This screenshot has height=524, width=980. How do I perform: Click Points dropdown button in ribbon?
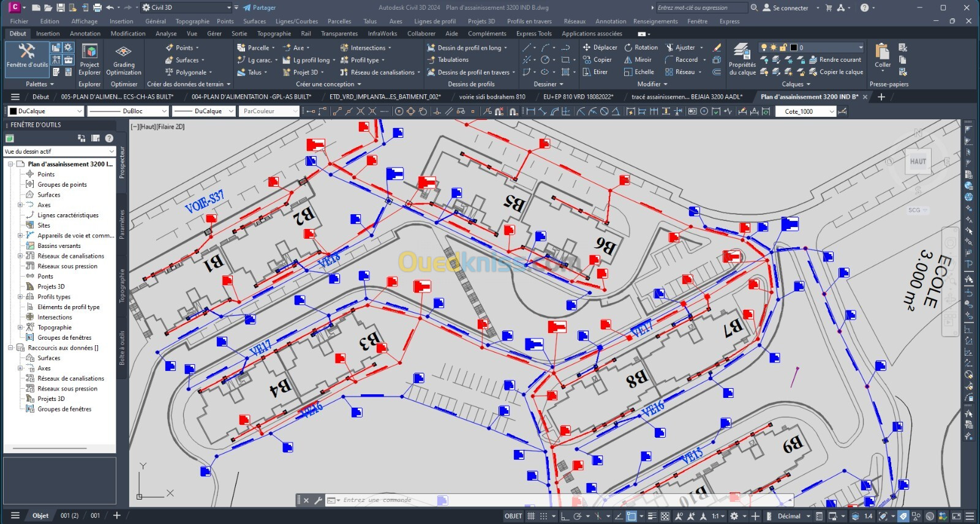click(x=182, y=47)
